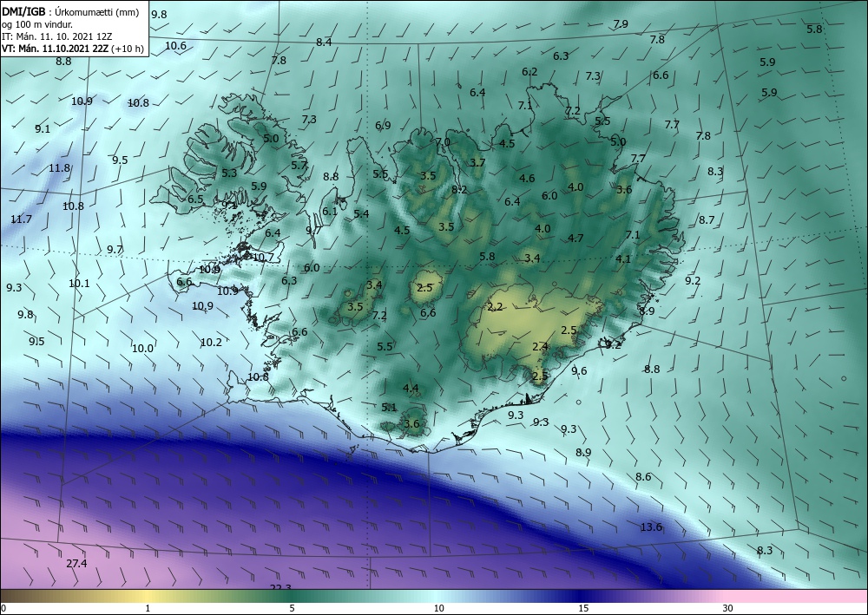The height and width of the screenshot is (615, 868).
Task: Click the 6.1 value near Húnaflói bay
Action: tap(330, 212)
